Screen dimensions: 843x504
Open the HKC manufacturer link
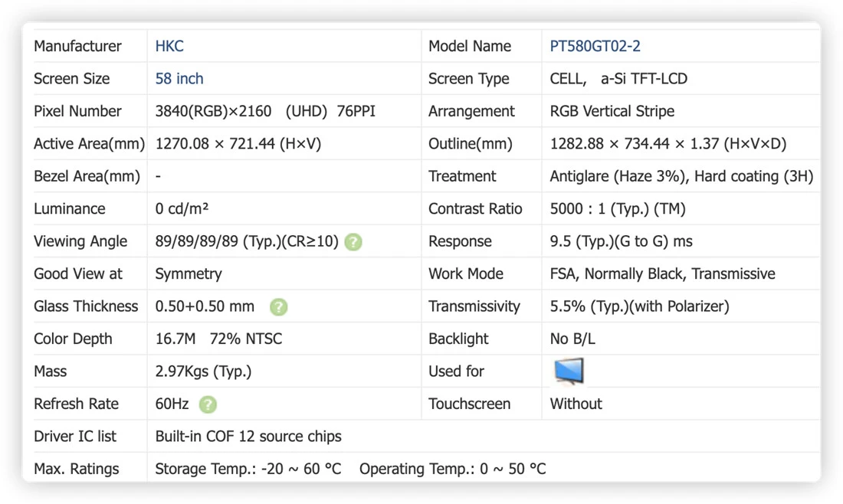point(169,46)
